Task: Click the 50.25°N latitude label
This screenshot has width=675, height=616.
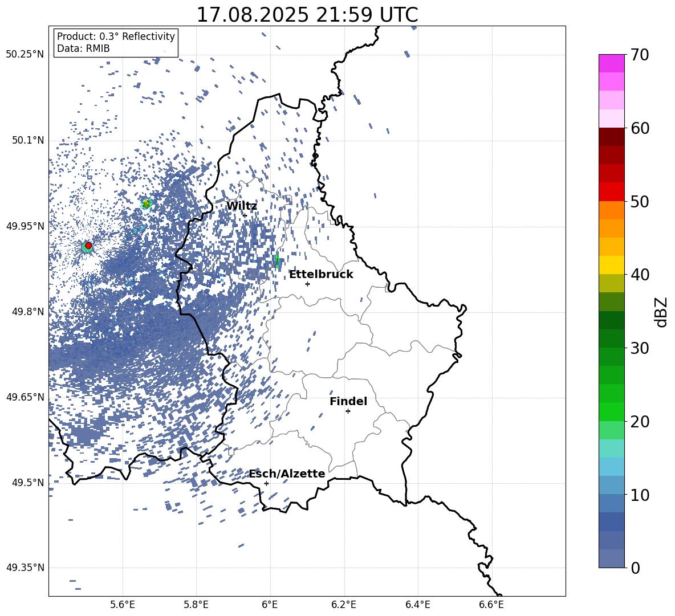Action: (x=25, y=55)
